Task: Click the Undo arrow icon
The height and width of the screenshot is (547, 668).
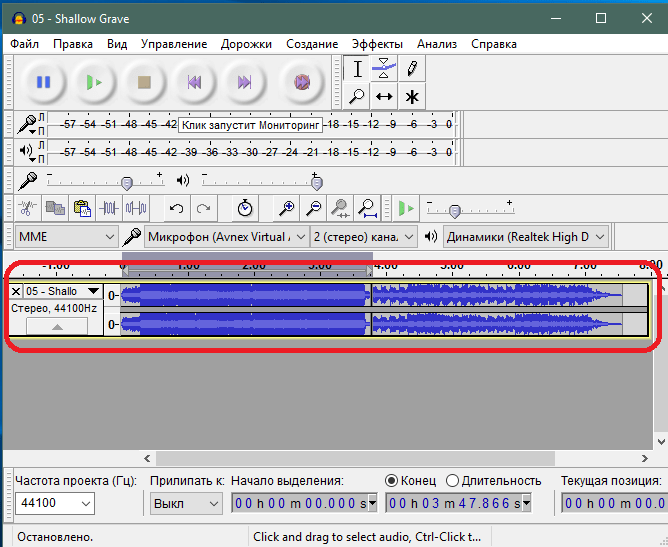Action: [177, 208]
